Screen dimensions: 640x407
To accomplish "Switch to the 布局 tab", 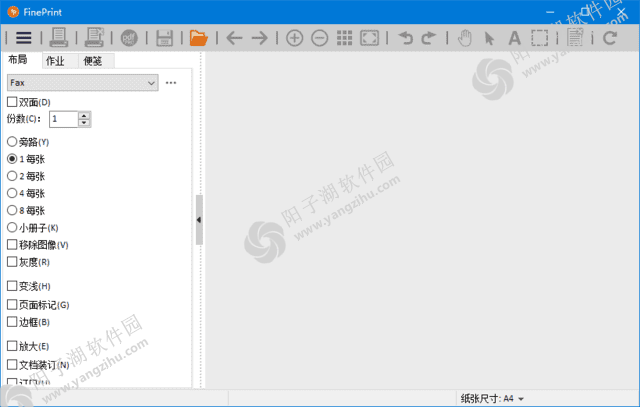I will [x=18, y=60].
